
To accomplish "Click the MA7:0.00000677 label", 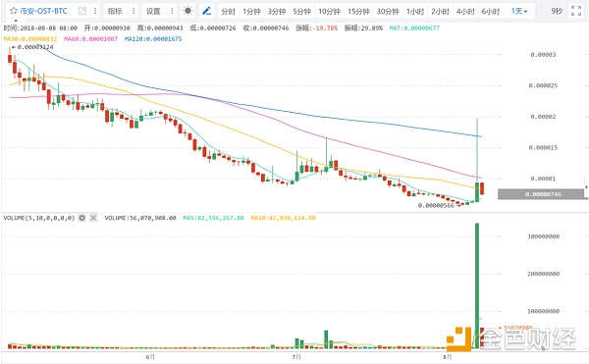I will tap(414, 28).
